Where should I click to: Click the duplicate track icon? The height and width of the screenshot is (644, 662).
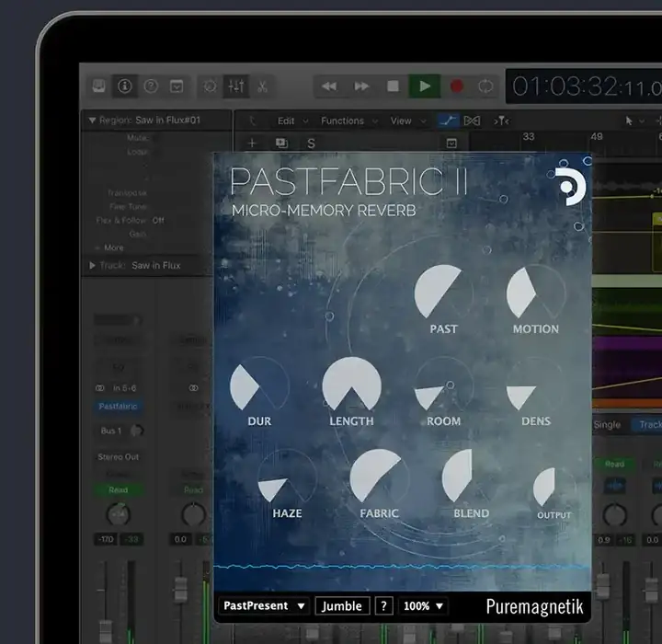tap(281, 144)
